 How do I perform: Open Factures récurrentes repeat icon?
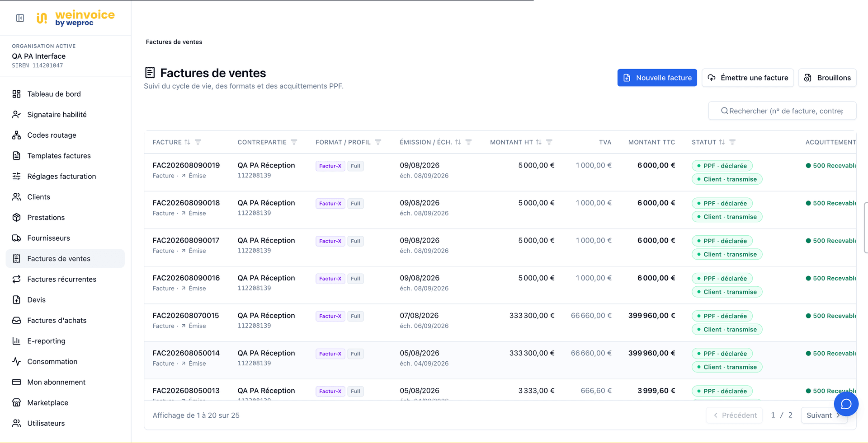(17, 279)
